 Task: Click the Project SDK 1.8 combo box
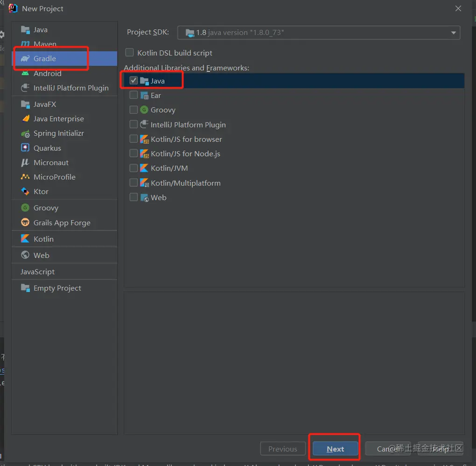[318, 33]
